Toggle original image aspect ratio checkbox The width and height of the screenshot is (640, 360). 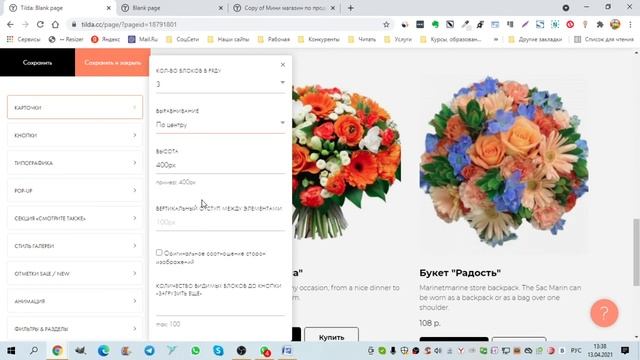coord(159,253)
